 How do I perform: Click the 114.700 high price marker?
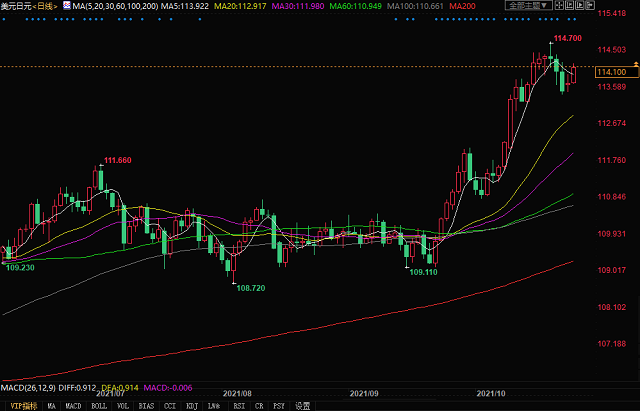pos(567,38)
